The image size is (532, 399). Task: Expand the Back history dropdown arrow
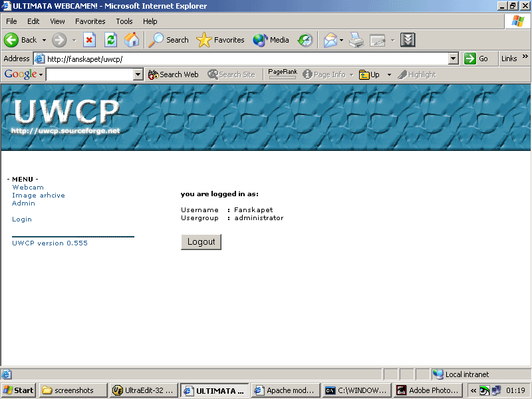[44, 40]
